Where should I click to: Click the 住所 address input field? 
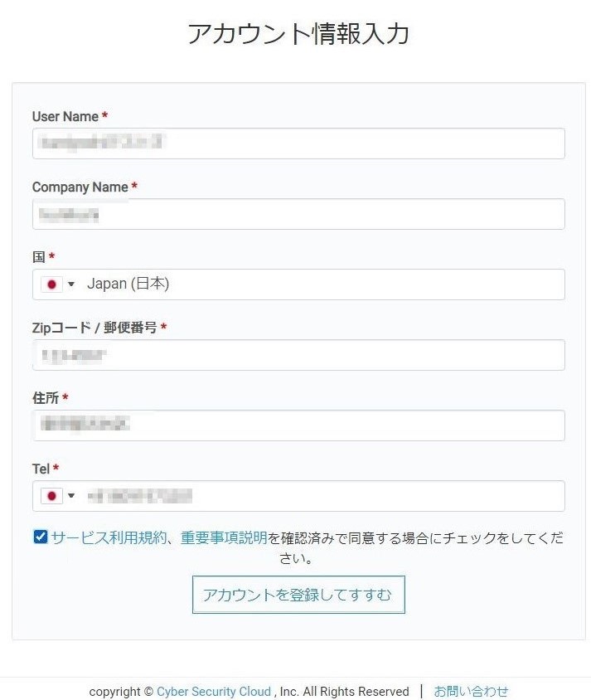pyautogui.click(x=298, y=425)
